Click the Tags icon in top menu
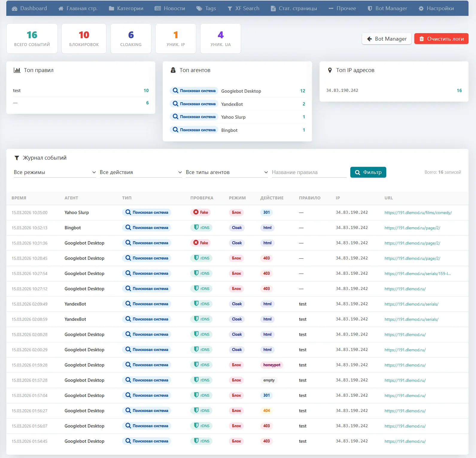 point(199,9)
